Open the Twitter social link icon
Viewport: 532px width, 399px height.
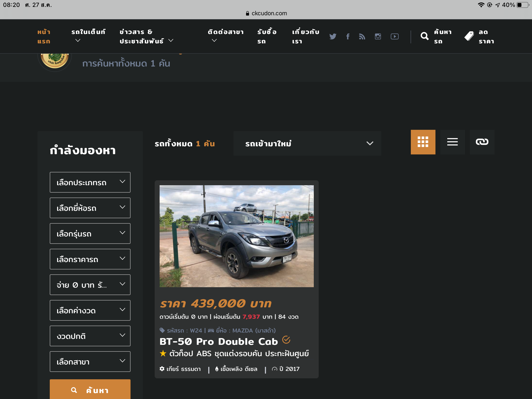click(x=333, y=36)
